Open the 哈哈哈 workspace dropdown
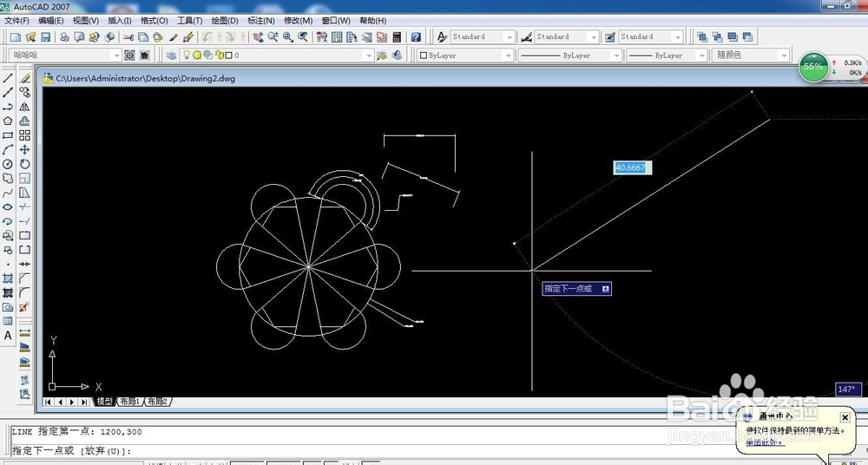 pyautogui.click(x=115, y=56)
